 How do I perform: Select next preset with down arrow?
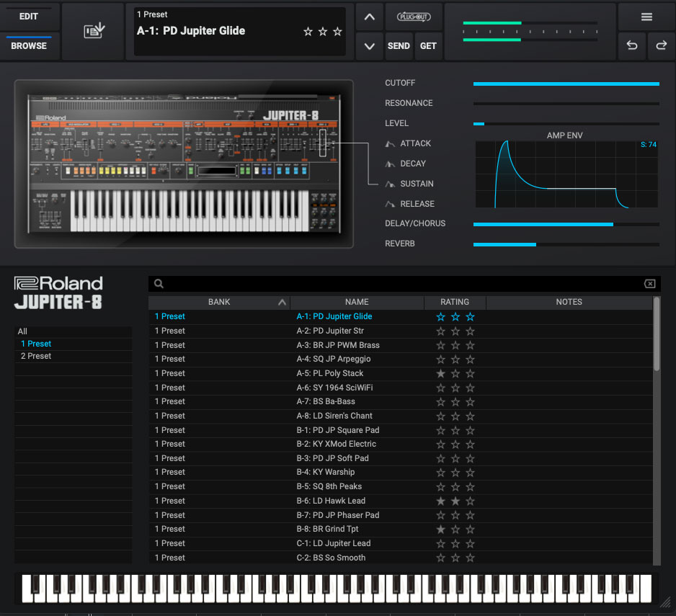(370, 46)
